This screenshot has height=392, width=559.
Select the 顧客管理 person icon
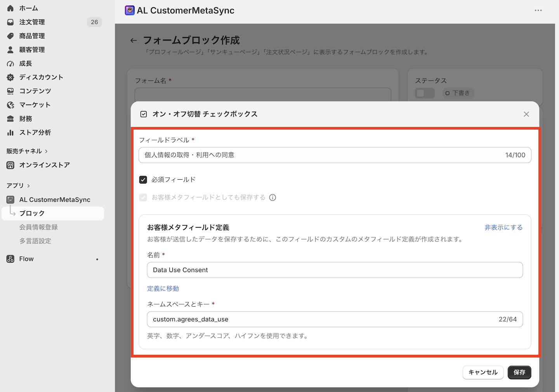point(10,50)
